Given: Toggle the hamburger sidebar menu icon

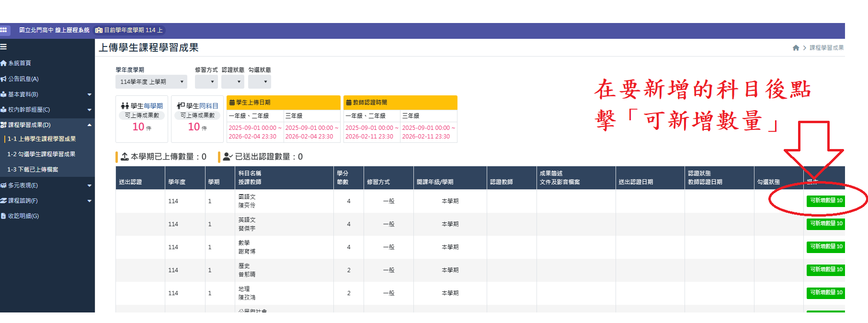Looking at the screenshot, I should [3, 47].
